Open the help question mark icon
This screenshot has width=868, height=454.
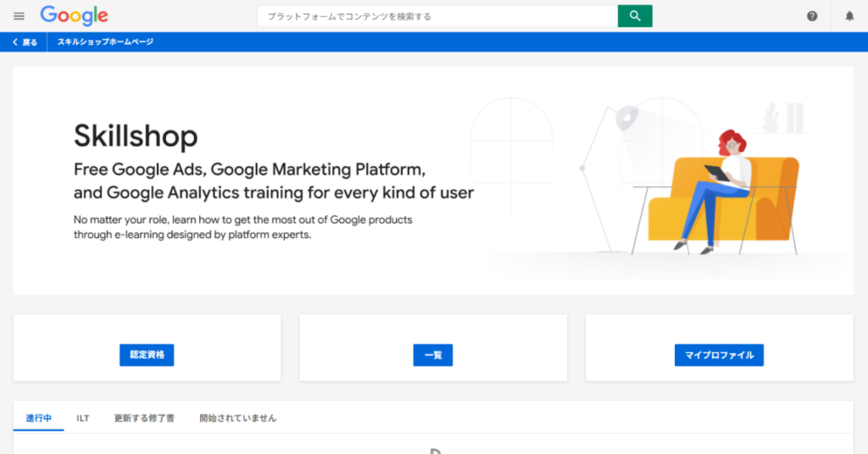point(812,16)
